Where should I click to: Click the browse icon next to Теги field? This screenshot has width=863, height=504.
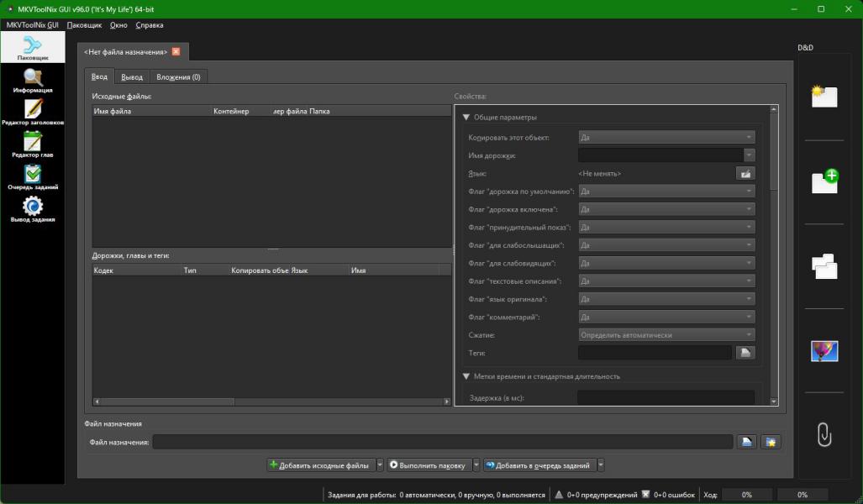pyautogui.click(x=745, y=353)
